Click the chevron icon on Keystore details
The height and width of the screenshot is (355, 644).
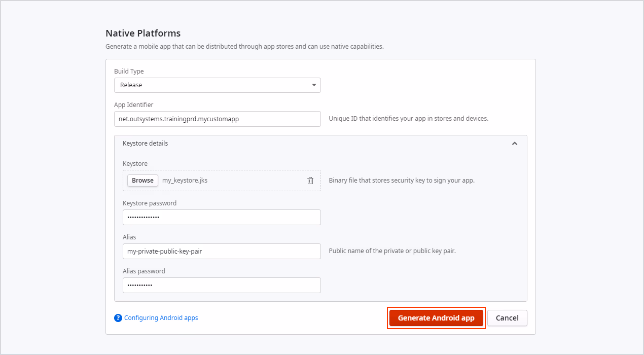(514, 143)
